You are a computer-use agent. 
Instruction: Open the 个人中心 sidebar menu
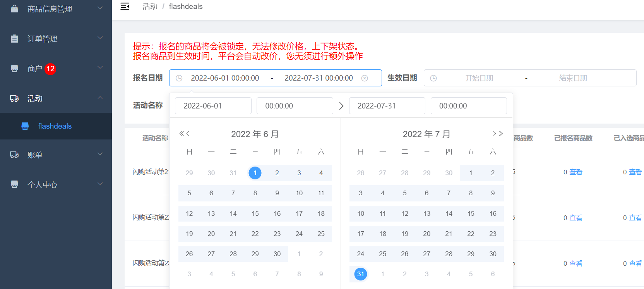click(x=56, y=184)
